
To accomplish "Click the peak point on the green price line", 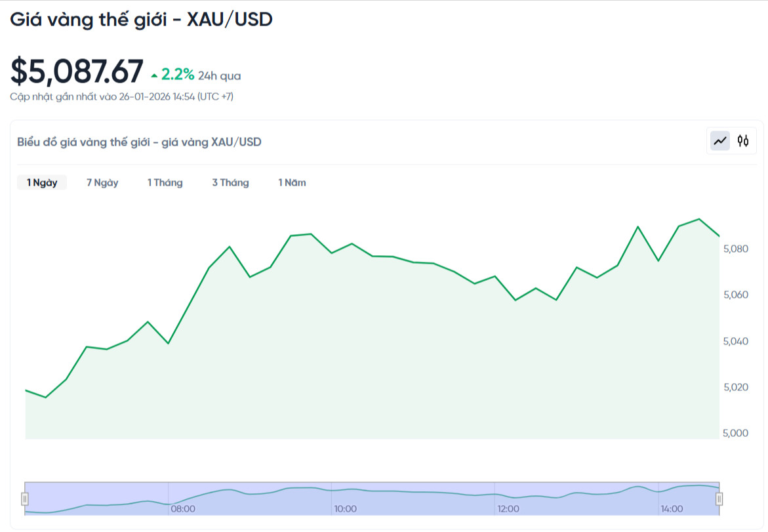I will (x=697, y=218).
